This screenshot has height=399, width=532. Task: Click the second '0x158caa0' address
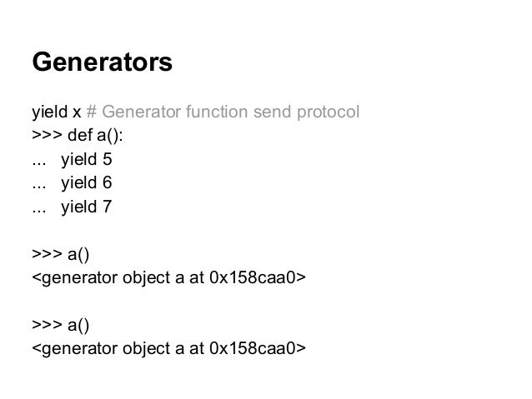tap(253, 348)
